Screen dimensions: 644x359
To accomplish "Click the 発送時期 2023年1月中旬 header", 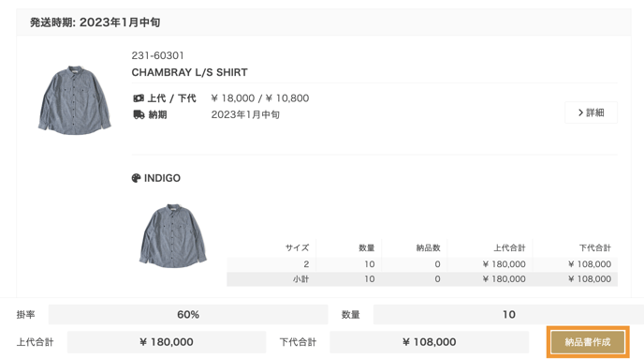I will (95, 22).
